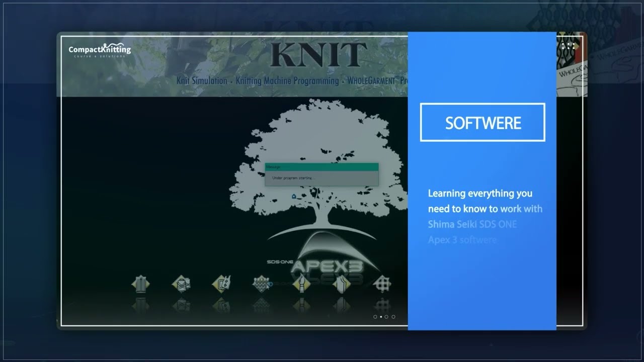Open the ribbed knit garment module icon
The width and height of the screenshot is (644, 362).
pyautogui.click(x=141, y=283)
